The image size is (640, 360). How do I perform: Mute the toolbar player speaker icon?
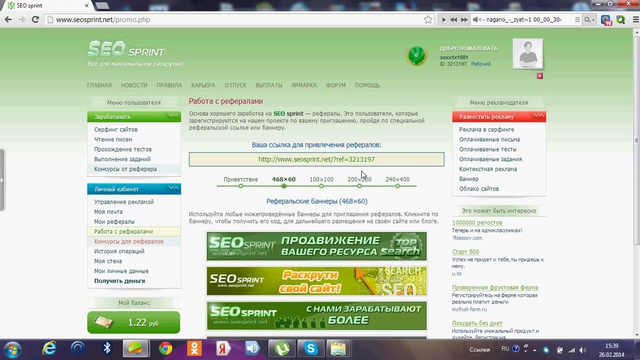pyautogui.click(x=476, y=20)
